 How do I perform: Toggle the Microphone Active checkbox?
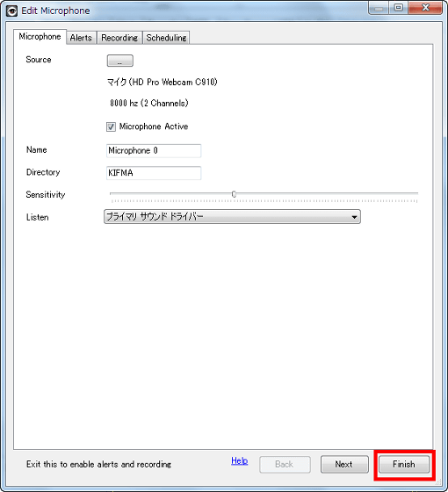[x=111, y=127]
